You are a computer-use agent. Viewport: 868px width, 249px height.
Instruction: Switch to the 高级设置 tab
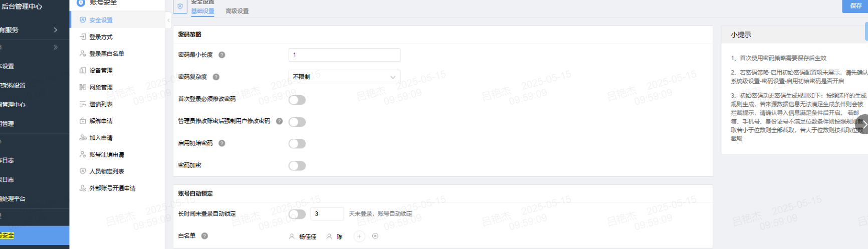tap(237, 11)
